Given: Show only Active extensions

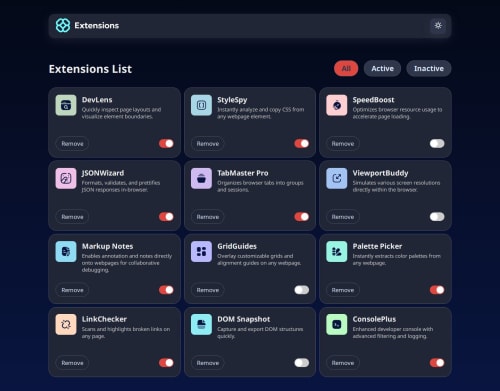Looking at the screenshot, I should [x=382, y=68].
